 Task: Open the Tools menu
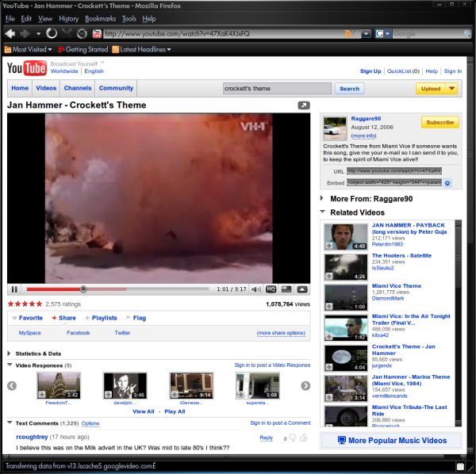(x=129, y=19)
